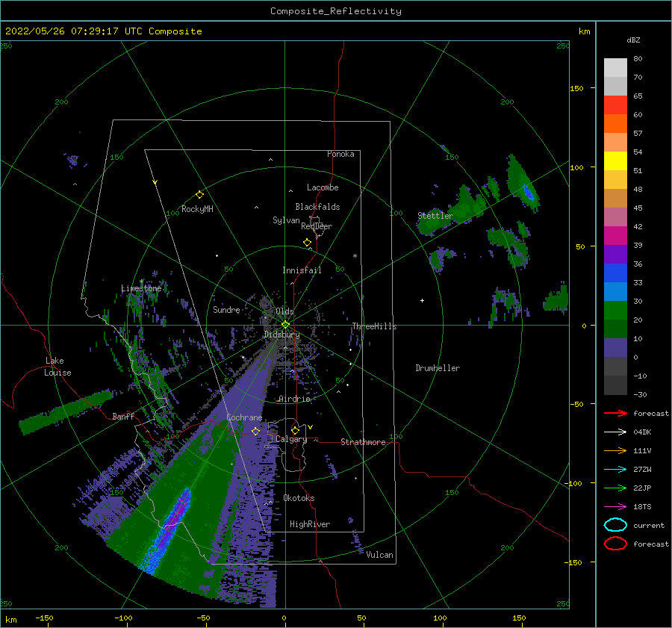Image resolution: width=672 pixels, height=628 pixels.
Task: Click the Drumheller label
Action: (x=438, y=368)
